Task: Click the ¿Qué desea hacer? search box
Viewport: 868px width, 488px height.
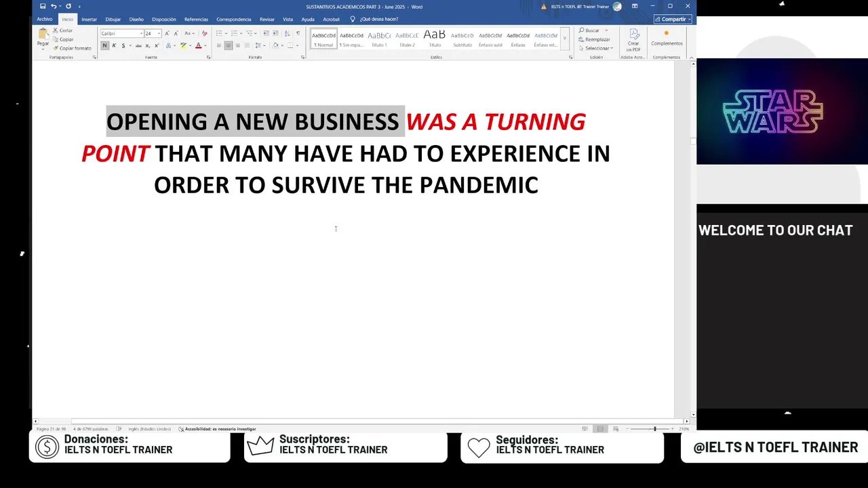Action: pos(378,19)
